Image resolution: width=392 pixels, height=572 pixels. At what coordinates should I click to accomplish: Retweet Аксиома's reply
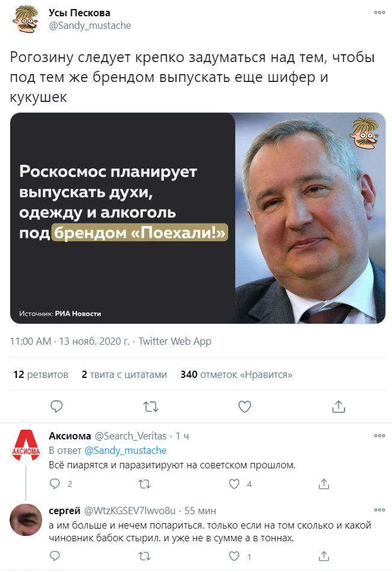145,484
